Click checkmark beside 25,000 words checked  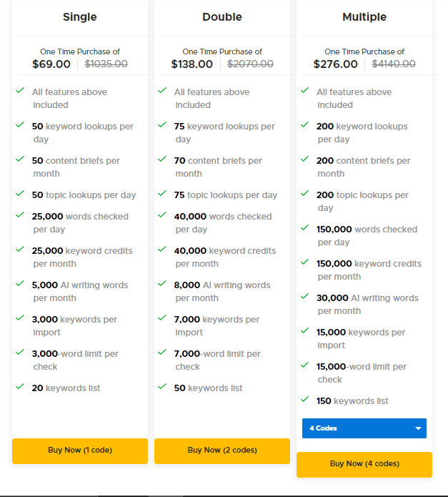[19, 215]
